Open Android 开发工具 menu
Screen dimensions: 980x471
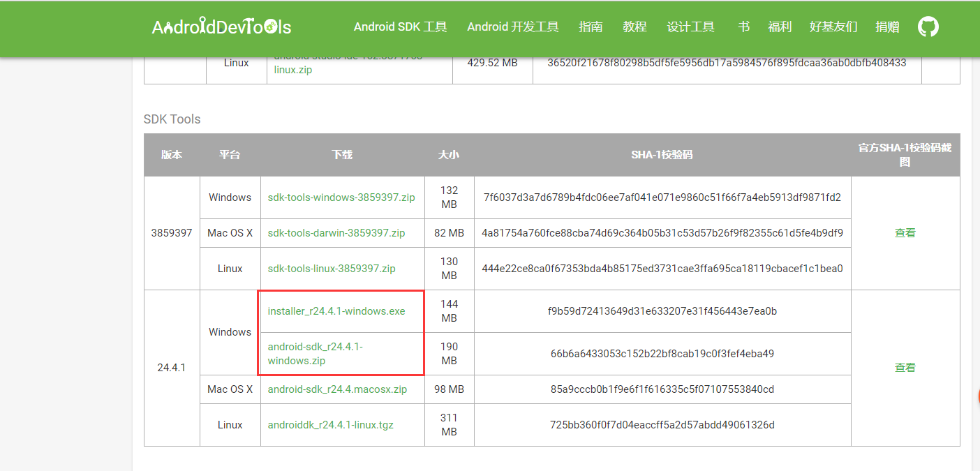pos(513,27)
